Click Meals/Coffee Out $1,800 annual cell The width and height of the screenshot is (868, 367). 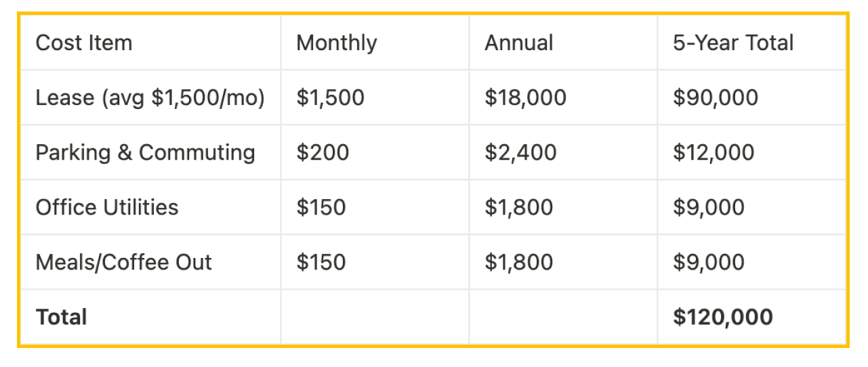tap(563, 262)
